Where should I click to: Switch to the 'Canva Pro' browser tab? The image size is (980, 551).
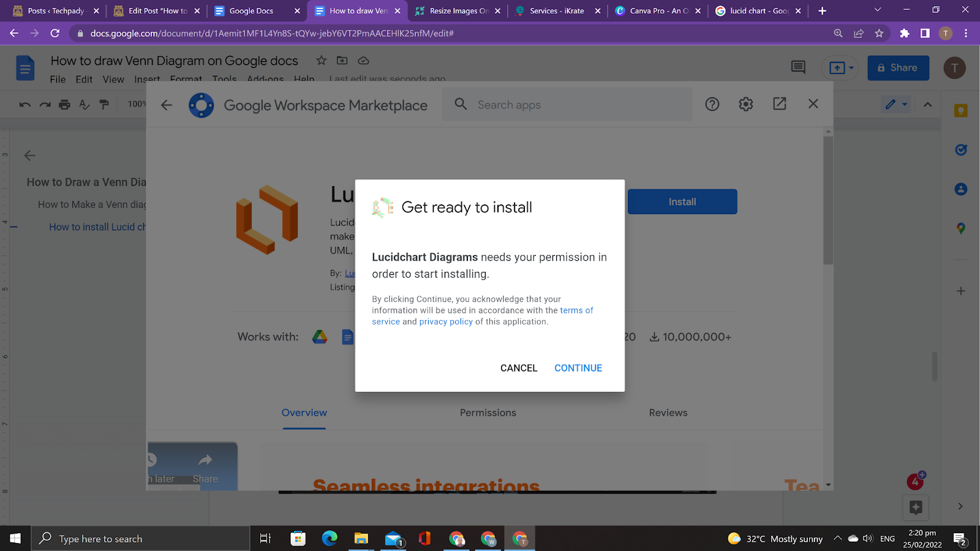658,11
